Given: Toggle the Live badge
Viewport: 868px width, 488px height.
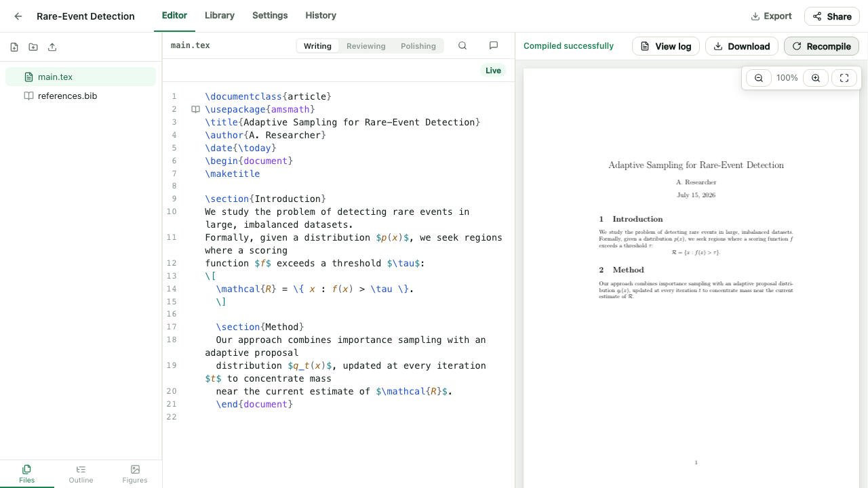Looking at the screenshot, I should (x=493, y=70).
